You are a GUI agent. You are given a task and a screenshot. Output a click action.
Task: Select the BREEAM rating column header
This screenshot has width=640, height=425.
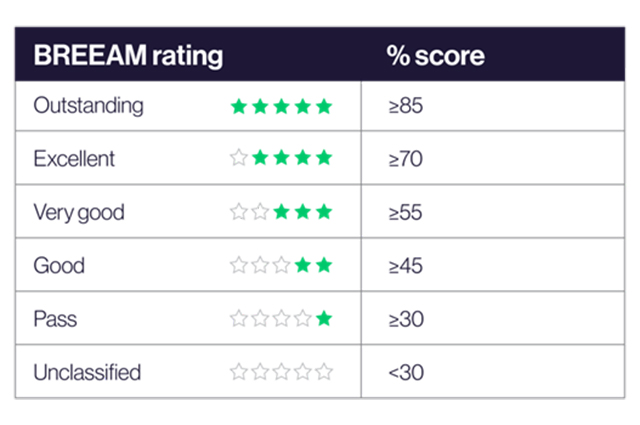point(128,56)
